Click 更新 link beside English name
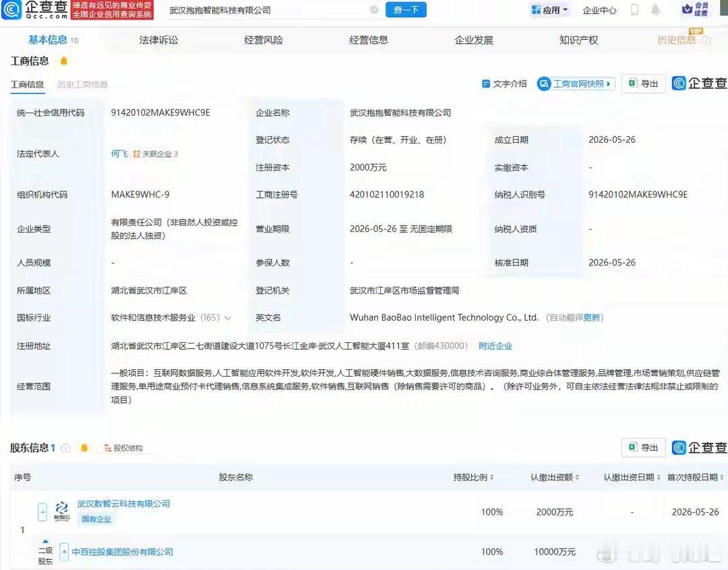The image size is (728, 570). [x=592, y=318]
